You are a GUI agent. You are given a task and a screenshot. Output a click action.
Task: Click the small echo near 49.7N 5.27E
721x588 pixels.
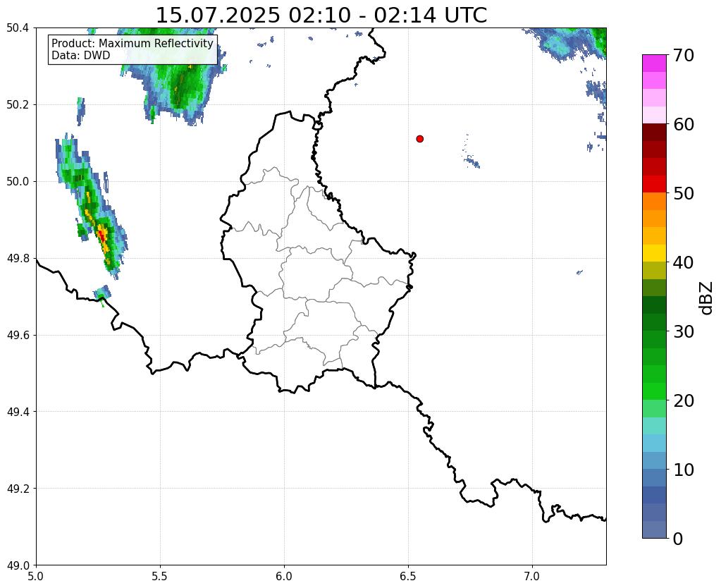tap(102, 293)
